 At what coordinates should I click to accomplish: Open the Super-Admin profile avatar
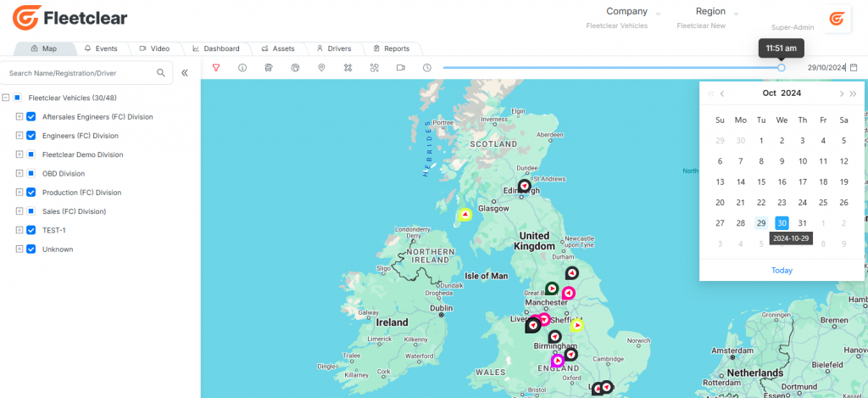coord(836,19)
